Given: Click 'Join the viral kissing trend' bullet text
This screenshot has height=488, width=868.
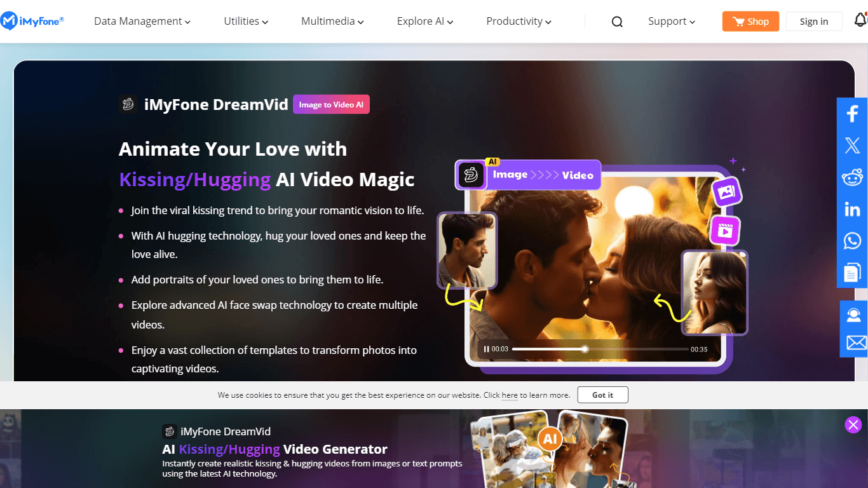Looking at the screenshot, I should pyautogui.click(x=278, y=210).
